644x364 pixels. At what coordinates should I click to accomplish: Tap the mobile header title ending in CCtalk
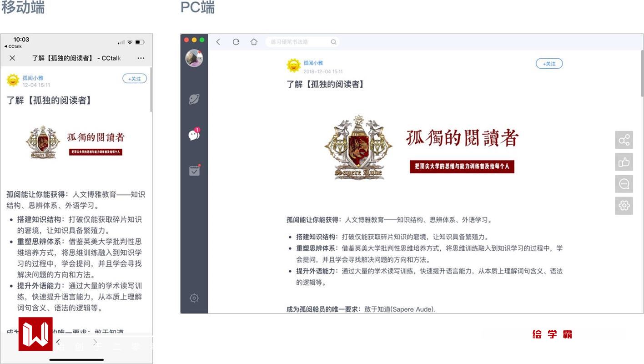76,58
